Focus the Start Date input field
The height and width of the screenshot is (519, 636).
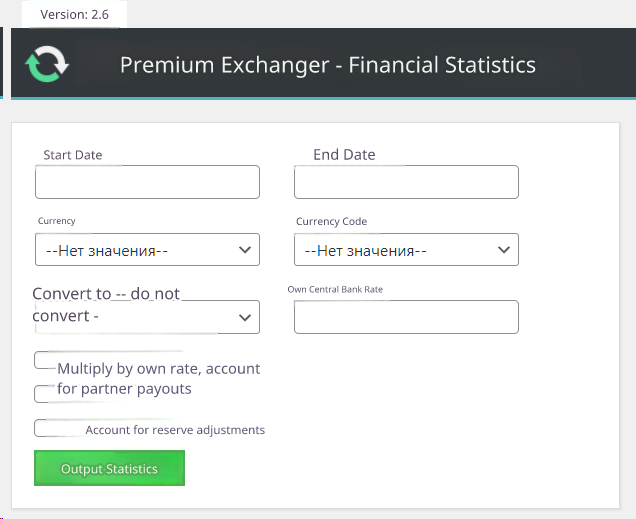[x=147, y=182]
